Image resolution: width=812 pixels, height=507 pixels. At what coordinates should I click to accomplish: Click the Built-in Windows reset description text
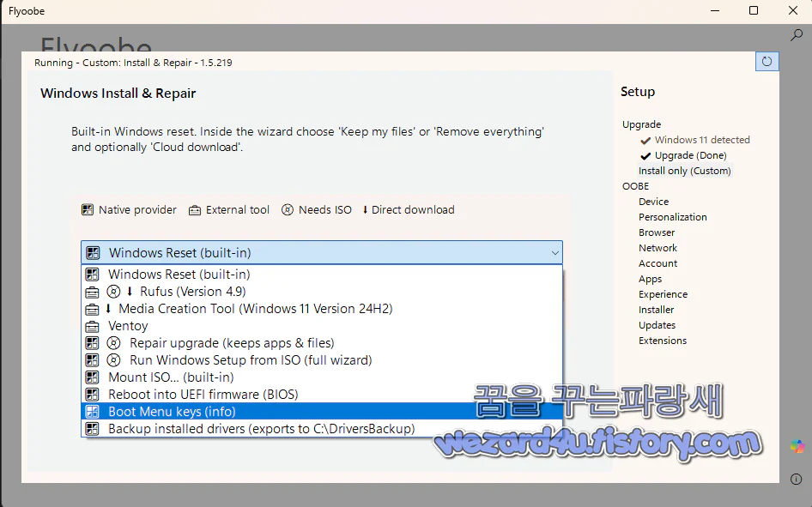click(x=307, y=139)
